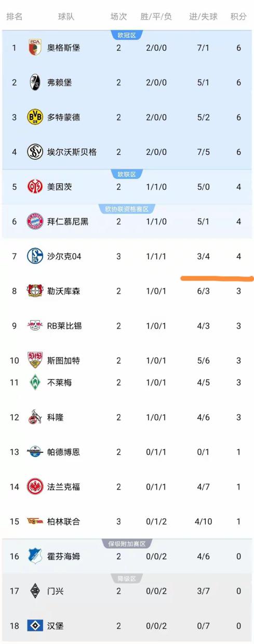Select the Bayer Leverkusen logo
Screen dimensions: 254x644
pos(35,291)
